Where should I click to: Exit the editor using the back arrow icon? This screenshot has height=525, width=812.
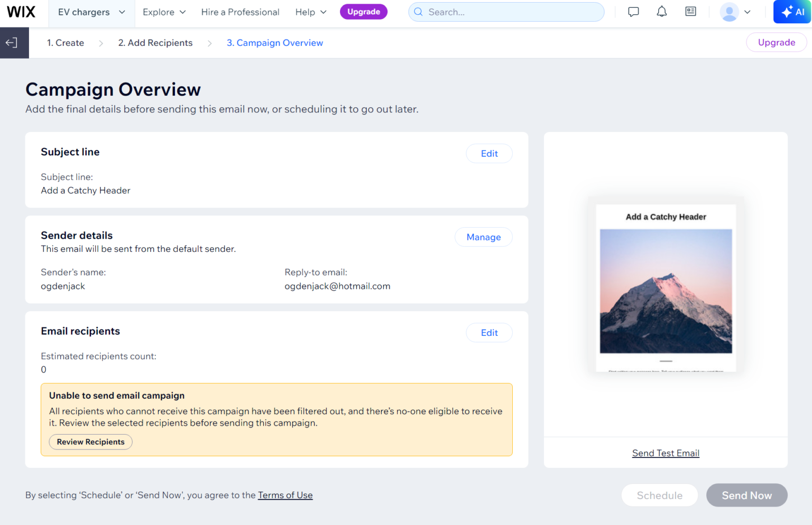point(11,42)
